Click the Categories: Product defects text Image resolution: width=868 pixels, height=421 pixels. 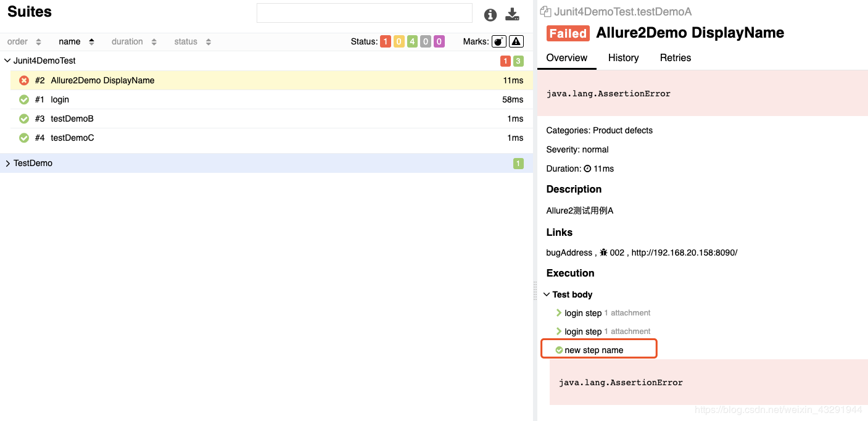click(599, 130)
